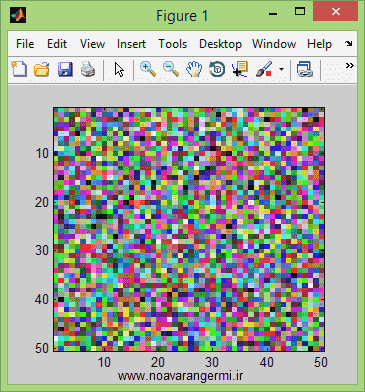Select the Edit Plot arrow tool
The width and height of the screenshot is (365, 392).
coord(119,70)
